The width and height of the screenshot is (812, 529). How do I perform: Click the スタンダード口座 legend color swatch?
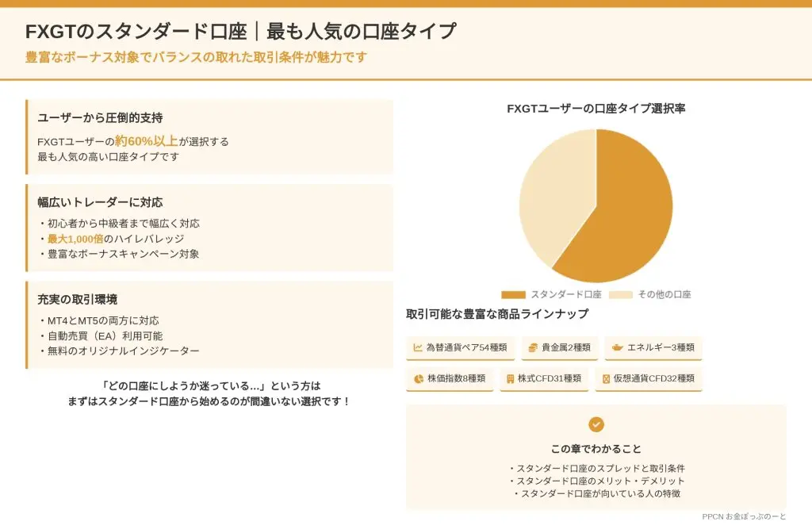pos(513,294)
